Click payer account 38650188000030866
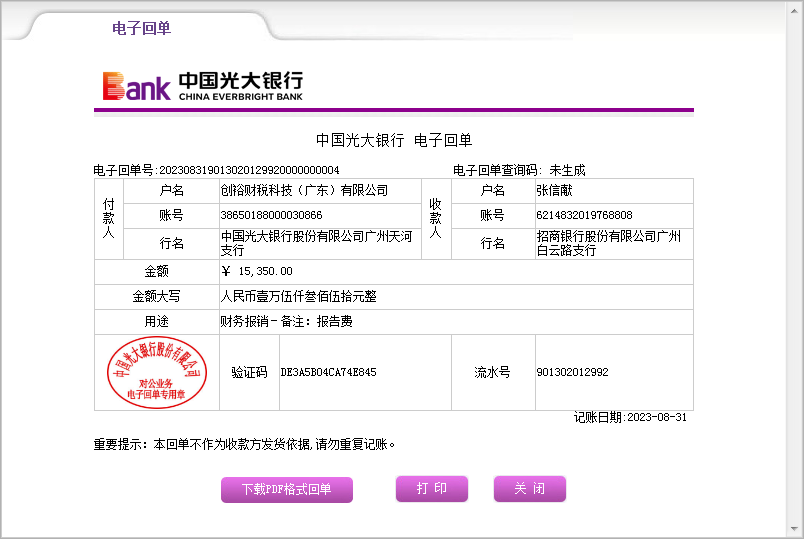The height and width of the screenshot is (539, 804). pyautogui.click(x=271, y=215)
